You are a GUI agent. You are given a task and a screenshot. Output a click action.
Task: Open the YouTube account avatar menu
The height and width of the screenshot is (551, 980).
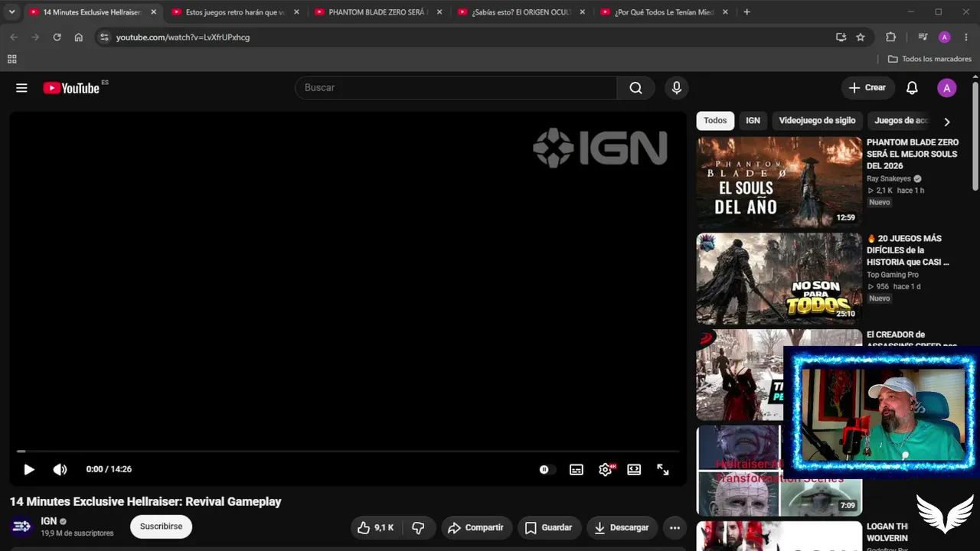coord(947,88)
